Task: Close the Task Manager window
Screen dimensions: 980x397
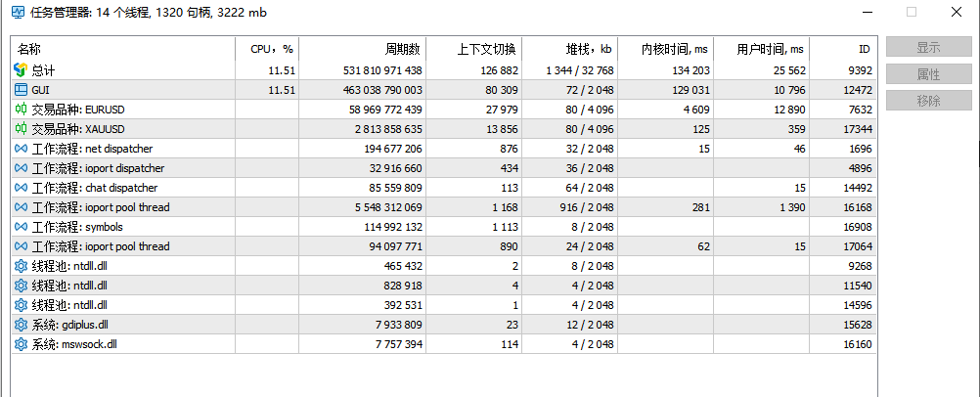Action: (957, 13)
